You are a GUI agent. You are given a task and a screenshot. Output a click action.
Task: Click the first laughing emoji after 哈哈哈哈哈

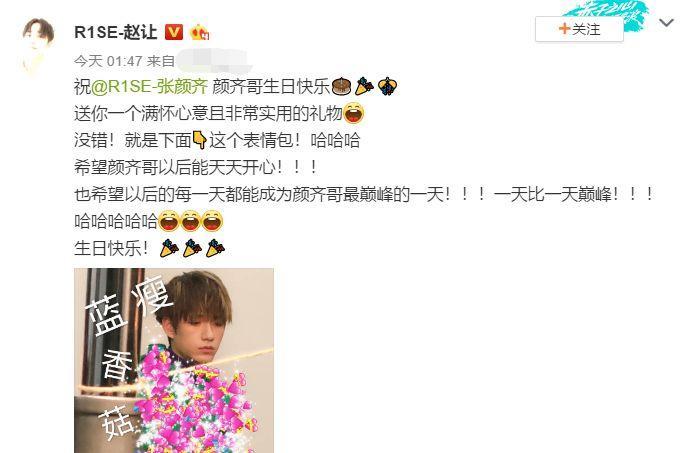tap(169, 221)
